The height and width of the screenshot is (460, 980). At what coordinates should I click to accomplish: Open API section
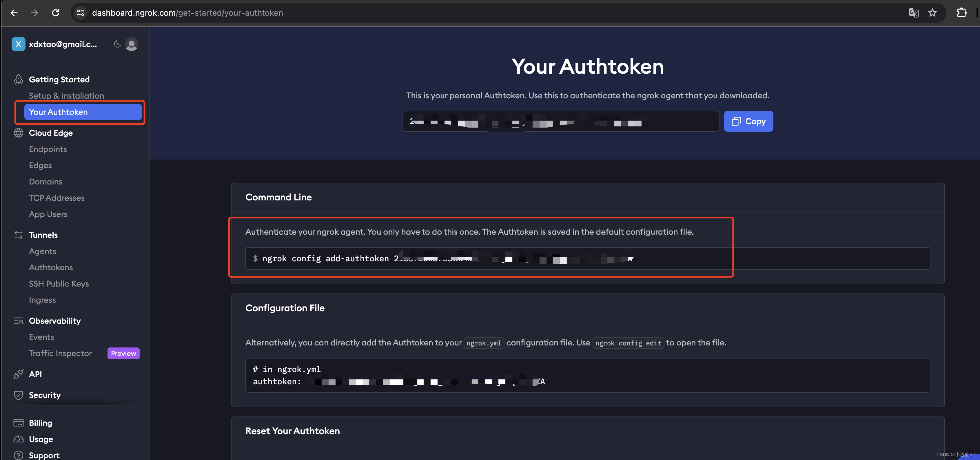pos(35,374)
